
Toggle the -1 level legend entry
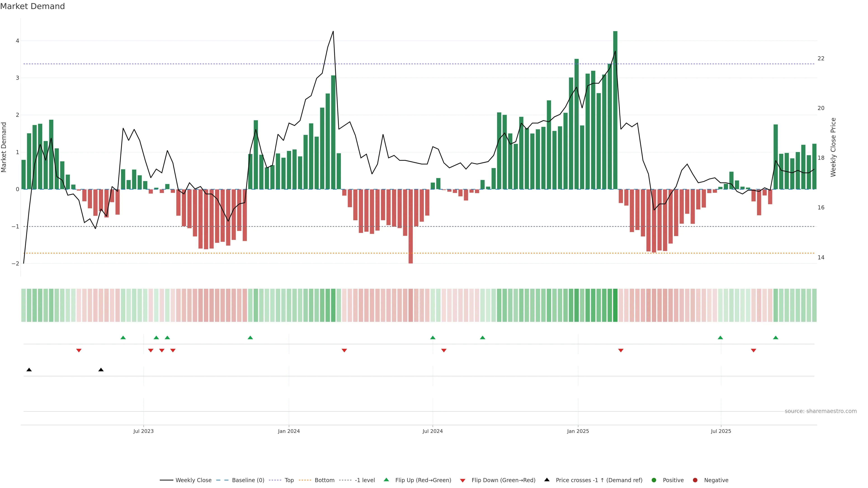[365, 480]
